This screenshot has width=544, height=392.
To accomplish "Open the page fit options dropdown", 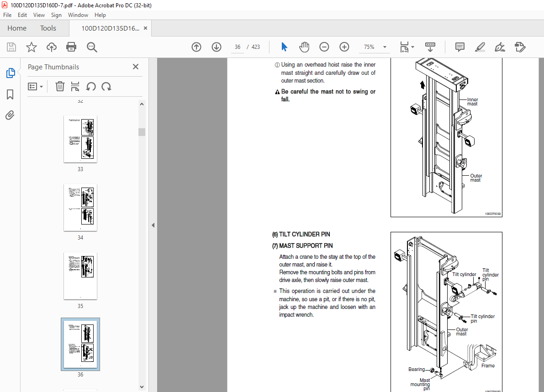I will (x=407, y=47).
